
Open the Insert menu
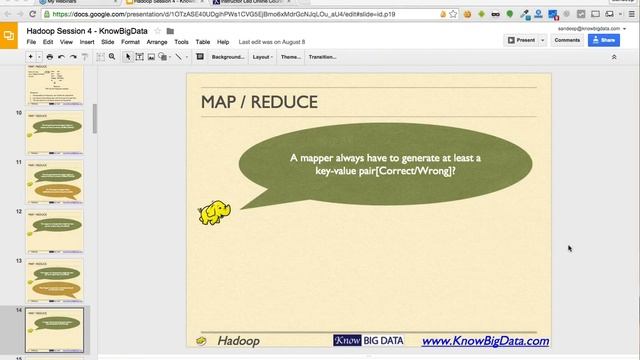(87, 42)
